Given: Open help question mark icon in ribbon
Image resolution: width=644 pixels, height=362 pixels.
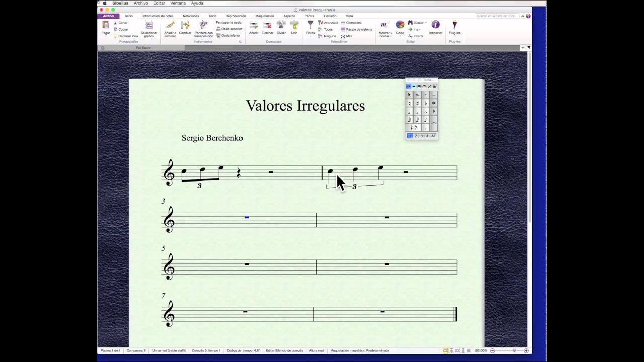Looking at the screenshot, I should coord(528,16).
